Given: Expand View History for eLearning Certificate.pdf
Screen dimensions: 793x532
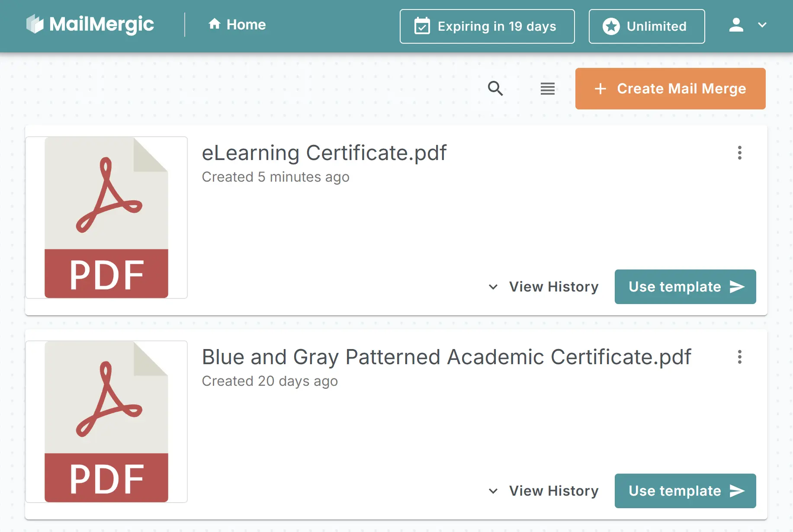Looking at the screenshot, I should tap(544, 287).
